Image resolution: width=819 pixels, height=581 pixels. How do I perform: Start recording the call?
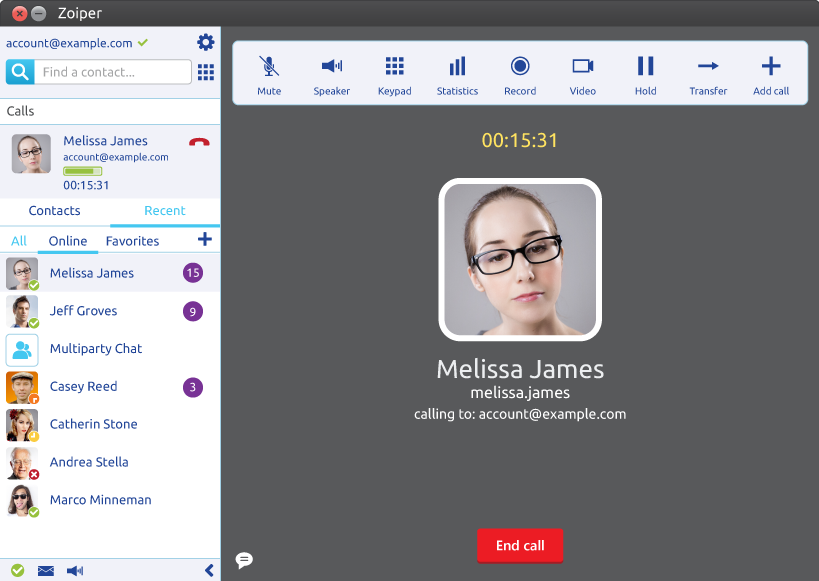520,74
